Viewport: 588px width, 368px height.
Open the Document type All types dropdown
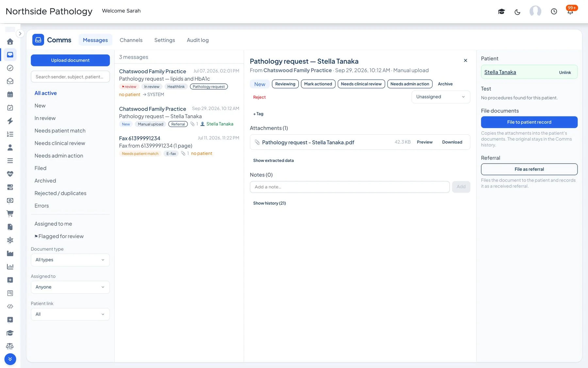click(70, 260)
